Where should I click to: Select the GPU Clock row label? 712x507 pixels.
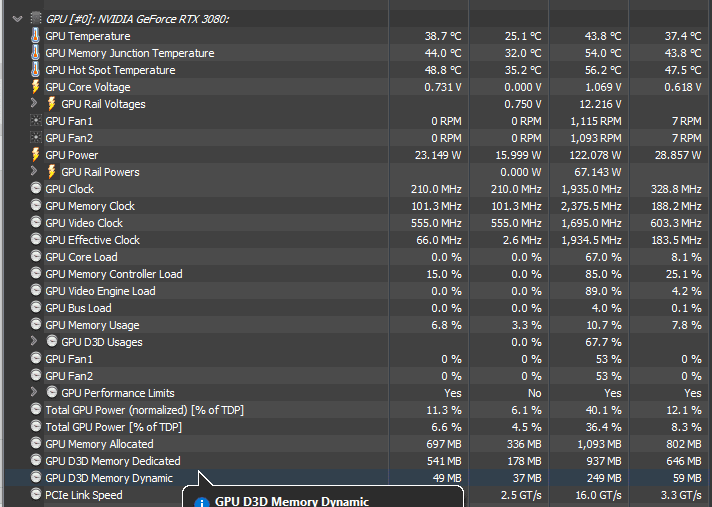click(69, 189)
